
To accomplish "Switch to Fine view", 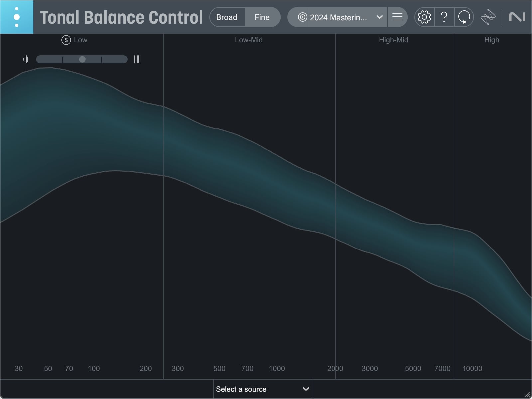I will 262,17.
